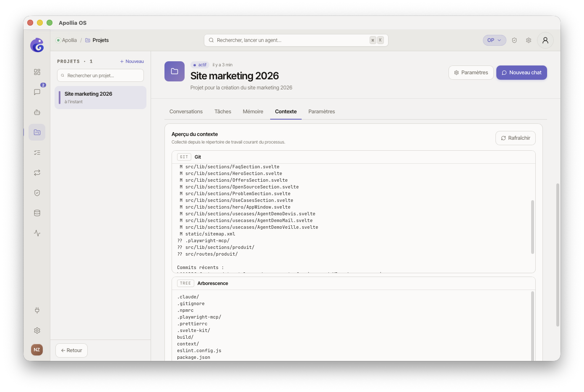Switch to the Conversations tab
The height and width of the screenshot is (392, 584).
pos(186,112)
